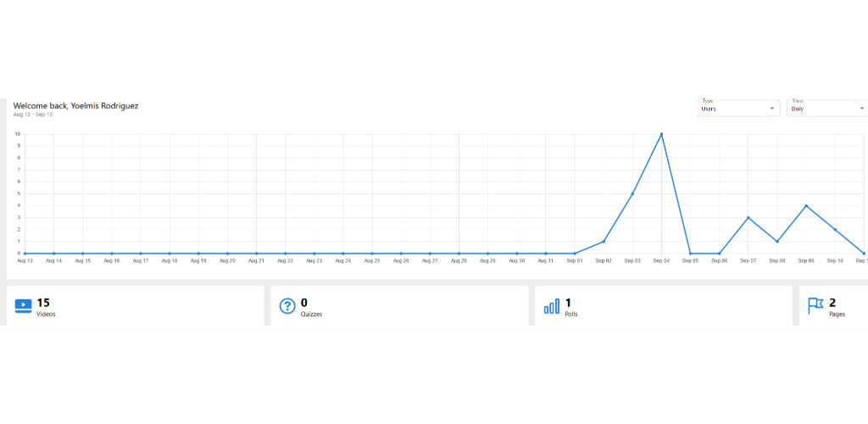Expand the Type dropdown arrow

click(x=772, y=109)
